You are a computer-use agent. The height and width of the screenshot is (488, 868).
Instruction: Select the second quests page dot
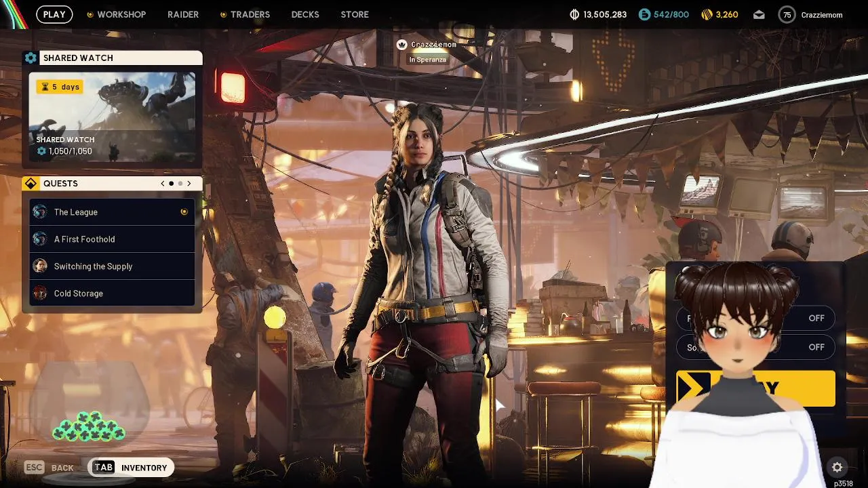point(180,184)
